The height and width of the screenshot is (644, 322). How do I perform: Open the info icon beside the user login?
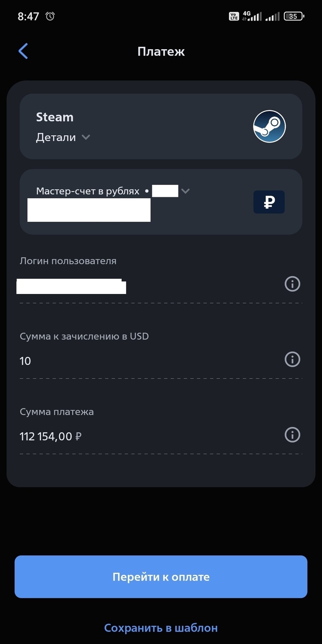tap(292, 284)
